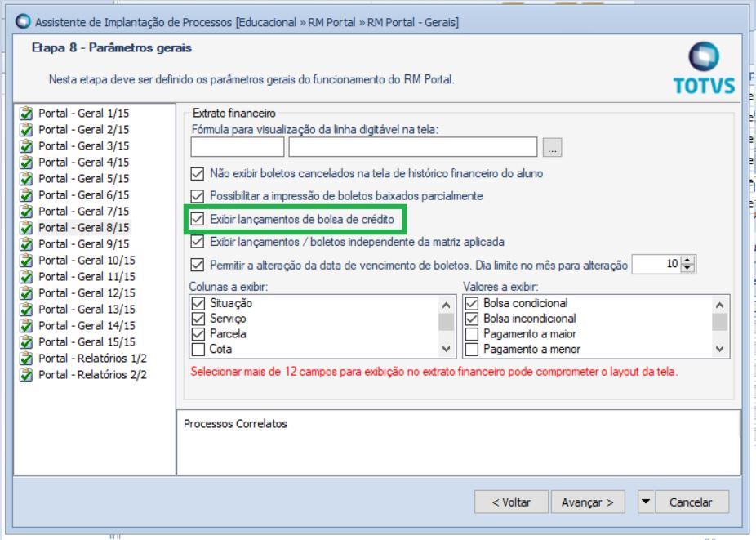Click the checkmark icon beside Portal - Geral 1/15
Viewport: 756px width, 540px height.
[x=26, y=114]
